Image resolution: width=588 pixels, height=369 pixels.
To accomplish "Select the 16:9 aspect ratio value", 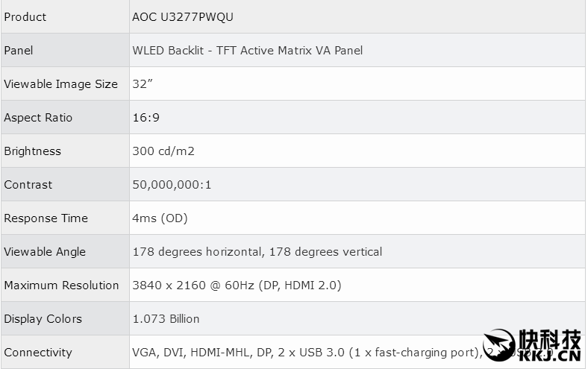I will click(146, 117).
